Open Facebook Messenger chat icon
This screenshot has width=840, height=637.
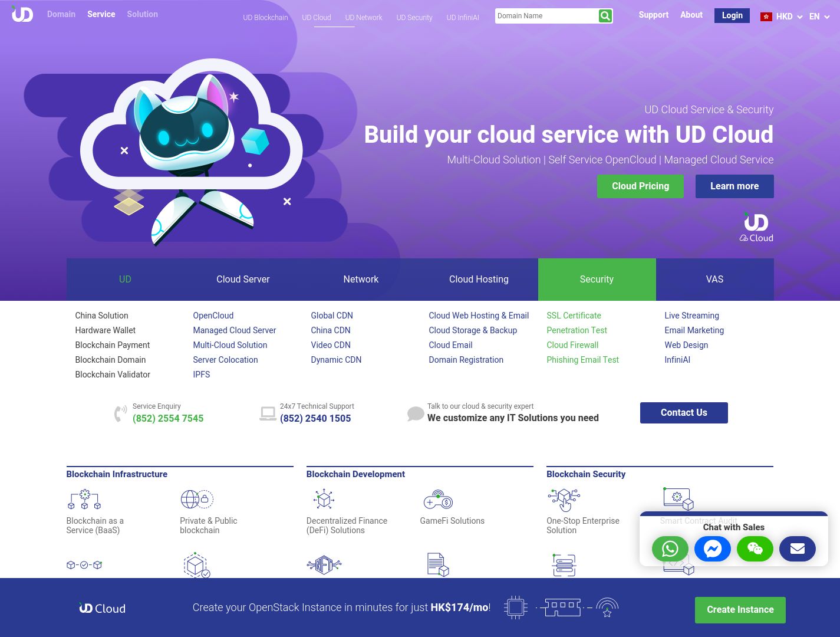[712, 549]
